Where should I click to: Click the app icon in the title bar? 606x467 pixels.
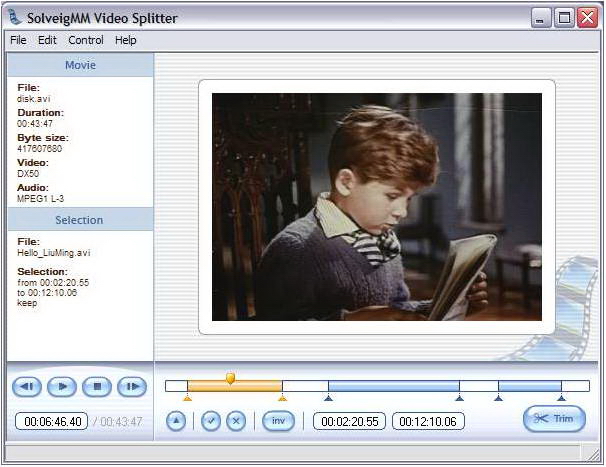(x=15, y=17)
